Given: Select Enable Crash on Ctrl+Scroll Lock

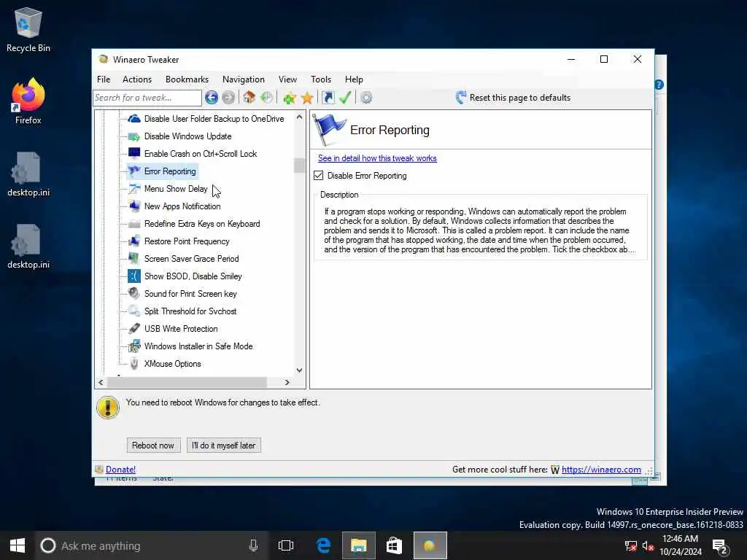Looking at the screenshot, I should (x=201, y=154).
